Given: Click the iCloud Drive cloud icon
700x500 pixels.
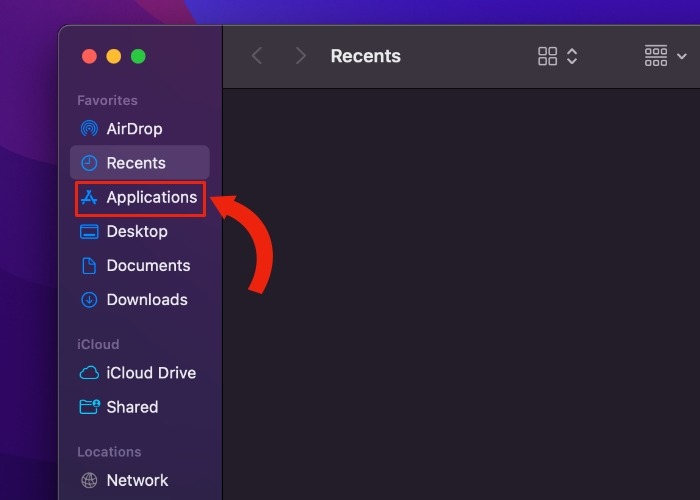Looking at the screenshot, I should (x=89, y=373).
